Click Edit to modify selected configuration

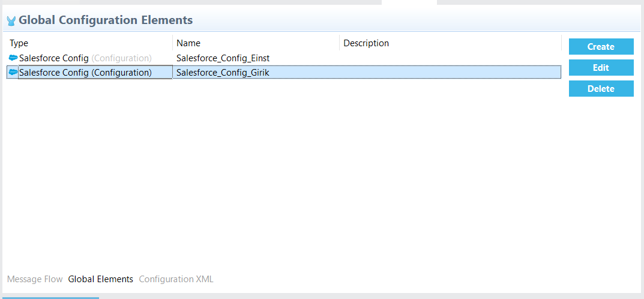[x=601, y=67]
